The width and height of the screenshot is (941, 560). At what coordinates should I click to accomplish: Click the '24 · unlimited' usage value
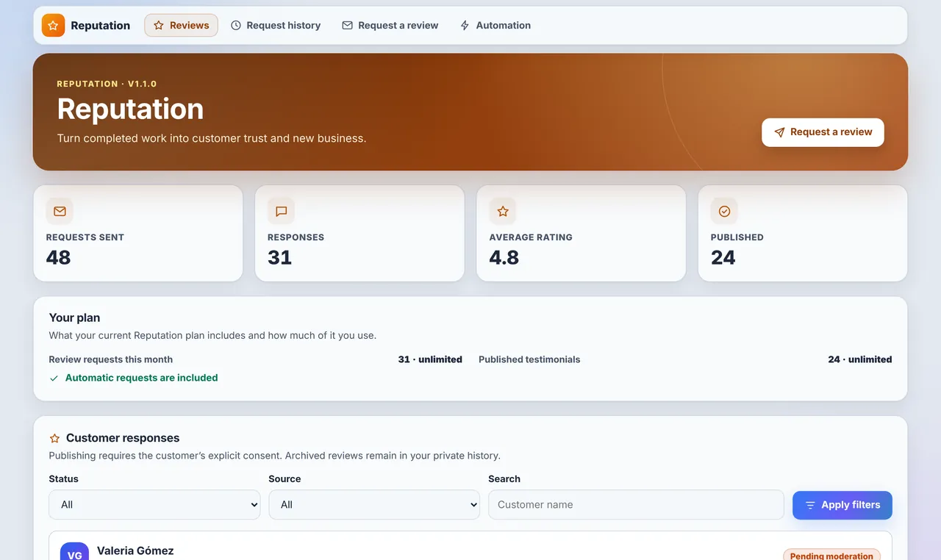click(x=860, y=359)
